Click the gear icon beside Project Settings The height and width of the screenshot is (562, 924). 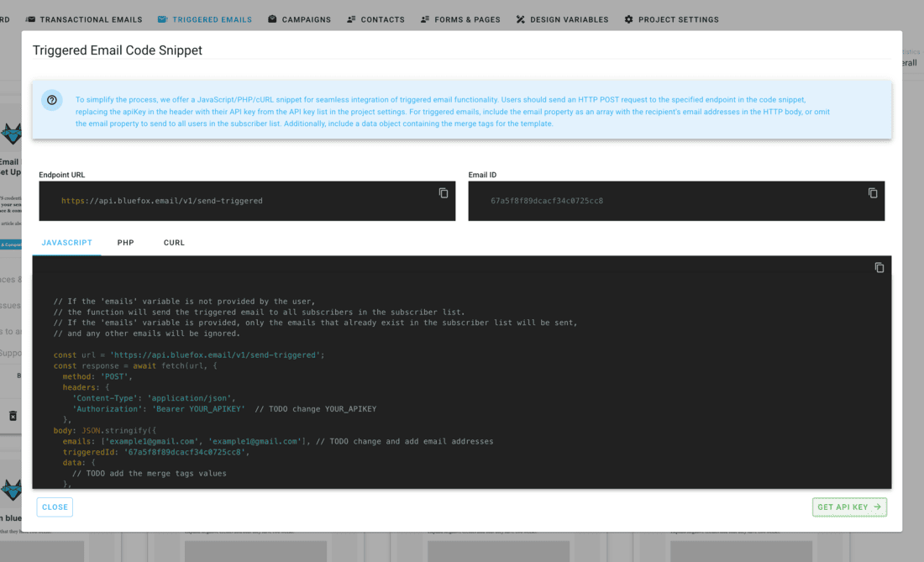pyautogui.click(x=628, y=19)
